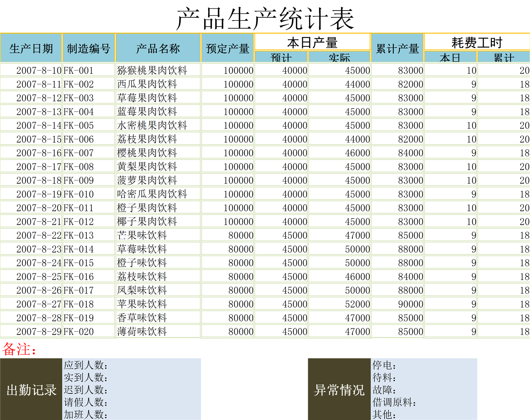
Task: Select the 预定产量 header cell
Action: [228, 48]
